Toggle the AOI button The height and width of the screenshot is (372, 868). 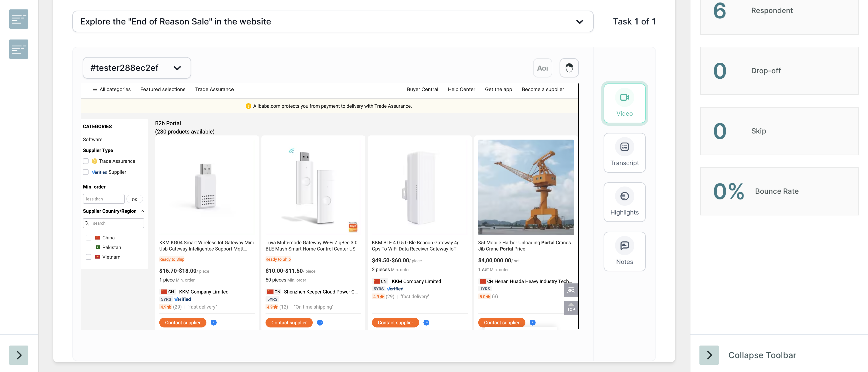pyautogui.click(x=542, y=68)
